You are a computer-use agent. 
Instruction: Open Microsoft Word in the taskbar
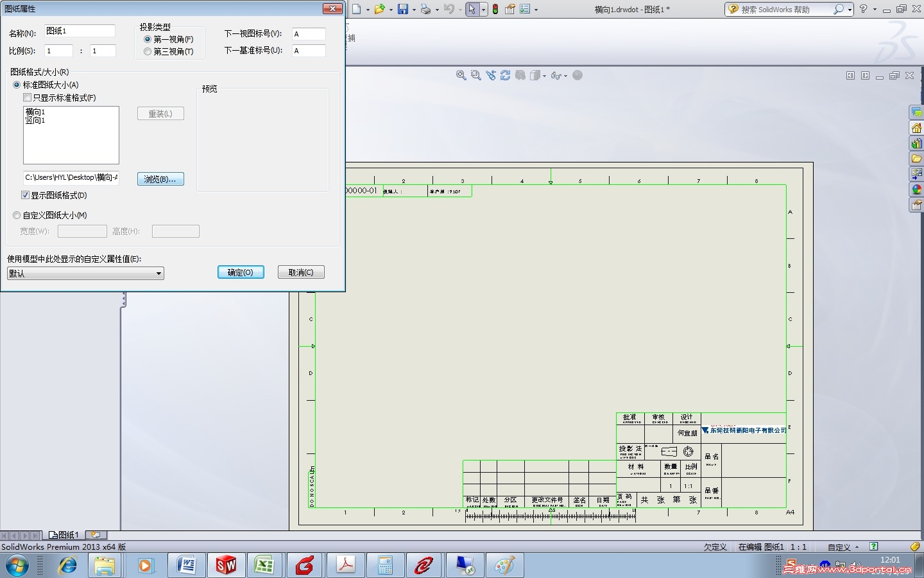tap(186, 566)
